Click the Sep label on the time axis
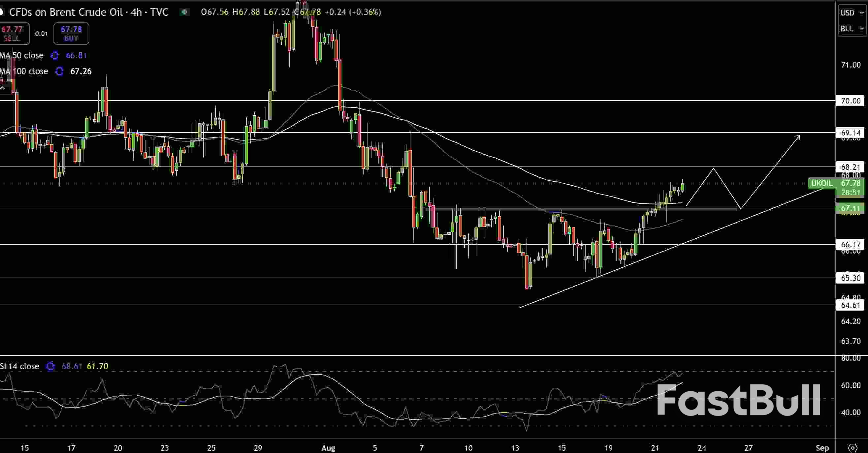The image size is (868, 453). [x=822, y=448]
